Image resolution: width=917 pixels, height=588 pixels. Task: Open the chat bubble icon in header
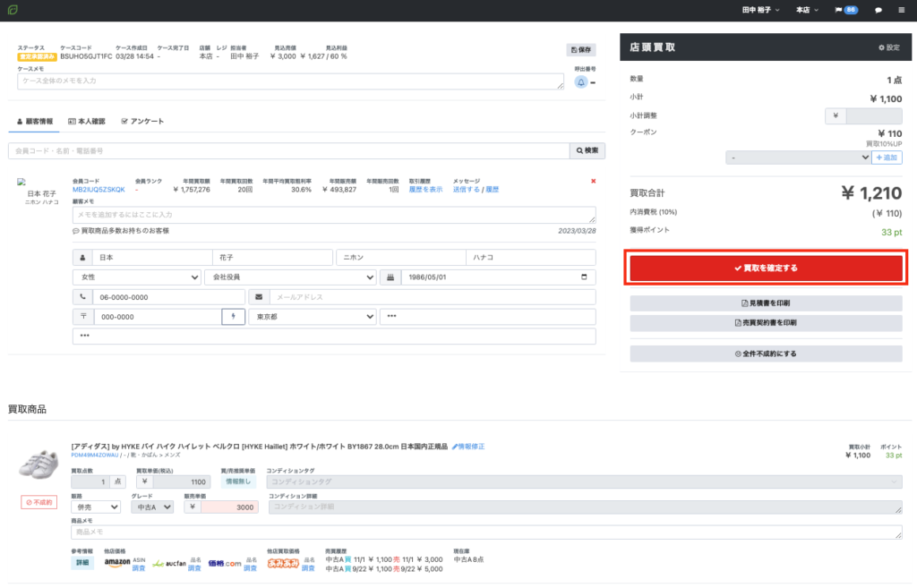(878, 10)
